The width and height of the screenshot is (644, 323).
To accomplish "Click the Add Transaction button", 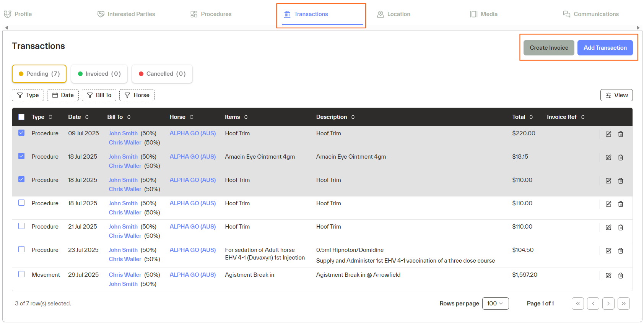I will click(x=605, y=48).
